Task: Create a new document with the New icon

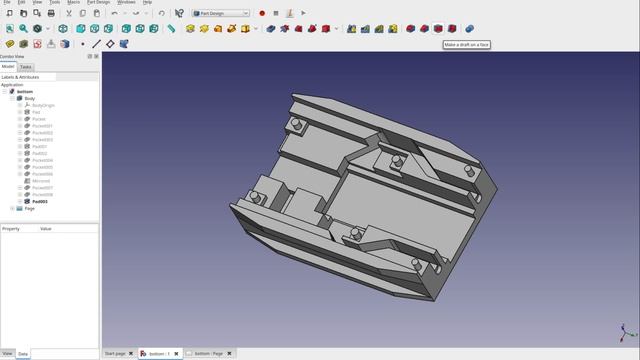Action: [9, 13]
